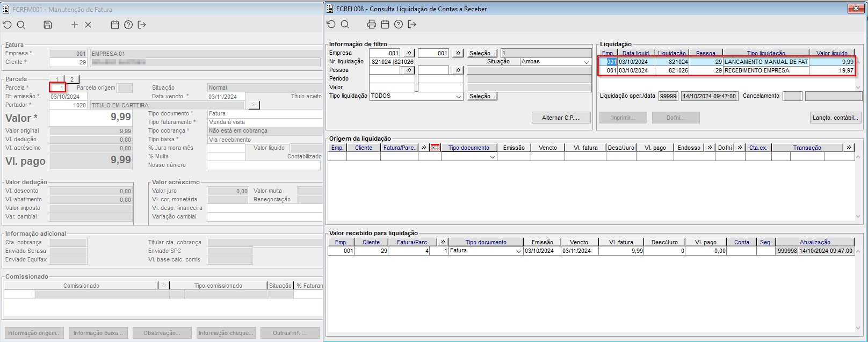868x342 pixels.
Task: Click the X delete icon in Fatura toolbar
Action: [x=88, y=25]
